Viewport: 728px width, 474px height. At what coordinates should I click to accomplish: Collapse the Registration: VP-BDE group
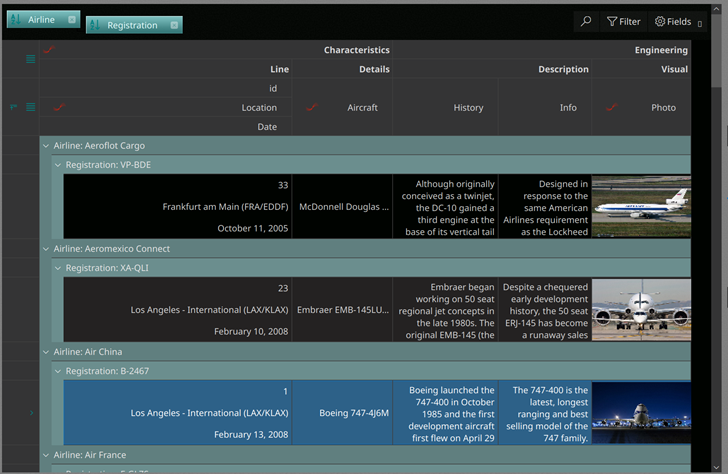pyautogui.click(x=58, y=165)
